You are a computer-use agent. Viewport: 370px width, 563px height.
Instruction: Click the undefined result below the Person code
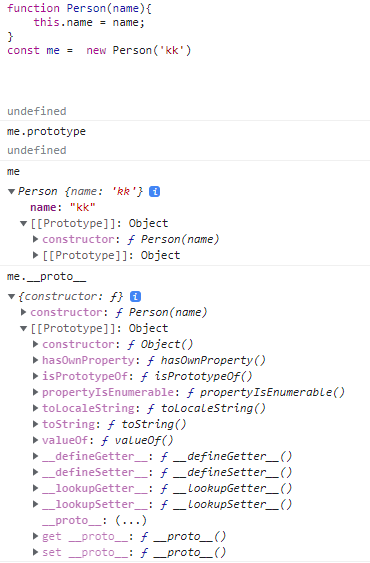pyautogui.click(x=37, y=111)
